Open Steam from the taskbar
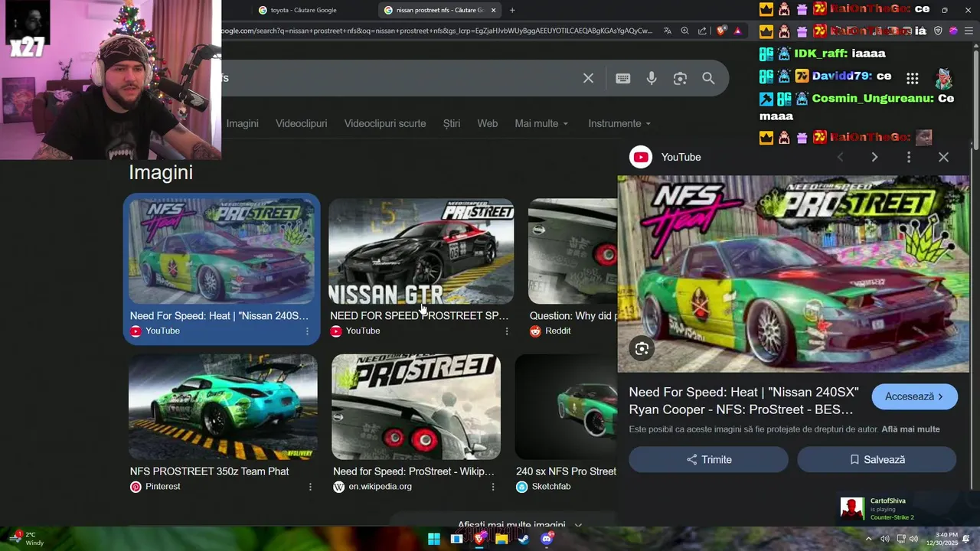Image resolution: width=980 pixels, height=551 pixels. [x=523, y=539]
